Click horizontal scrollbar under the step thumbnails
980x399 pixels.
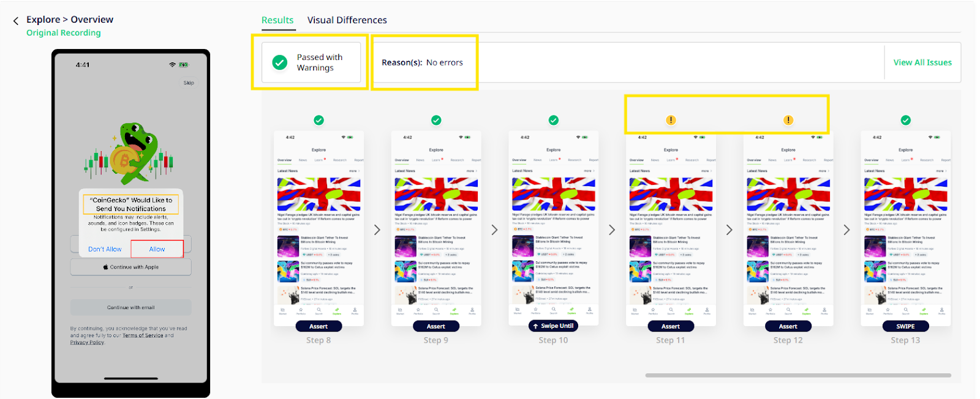(798, 375)
